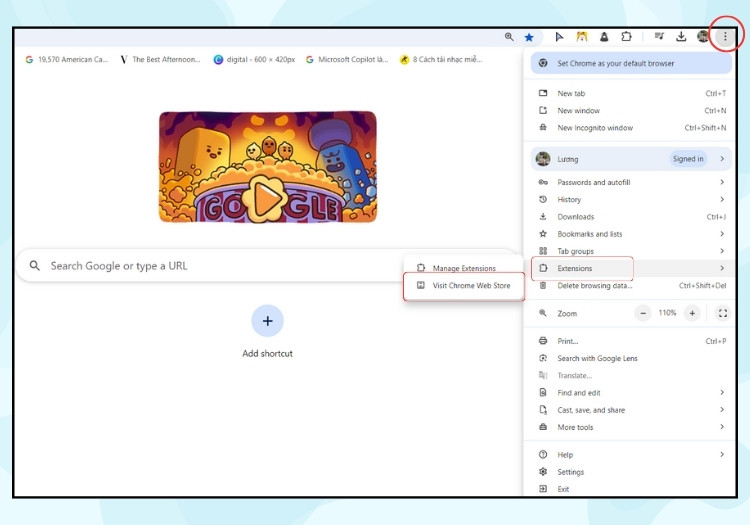750x525 pixels.
Task: Click the Print printer icon
Action: pos(543,341)
